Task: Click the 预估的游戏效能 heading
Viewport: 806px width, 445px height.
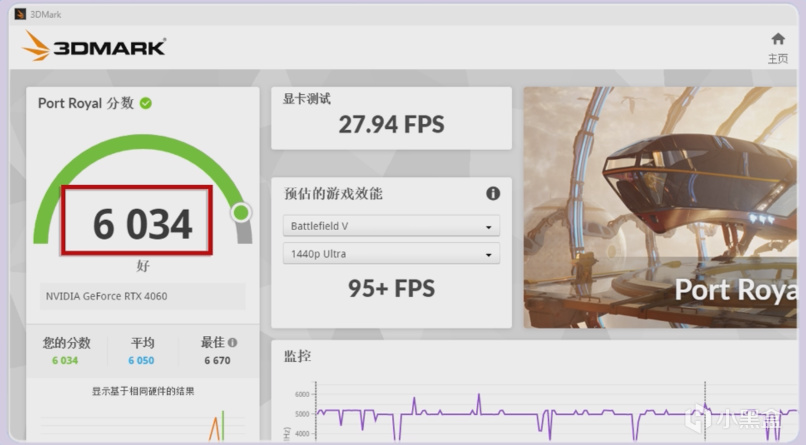Action: pyautogui.click(x=333, y=194)
